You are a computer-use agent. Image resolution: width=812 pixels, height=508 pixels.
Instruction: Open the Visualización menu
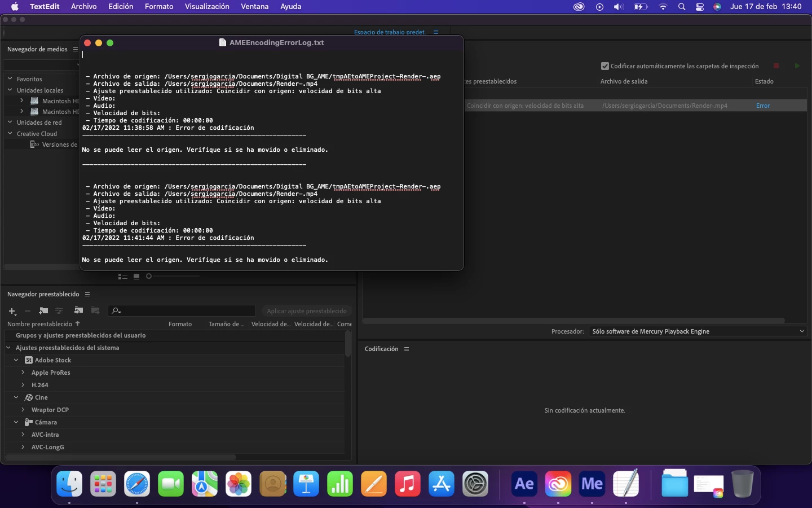tap(207, 7)
